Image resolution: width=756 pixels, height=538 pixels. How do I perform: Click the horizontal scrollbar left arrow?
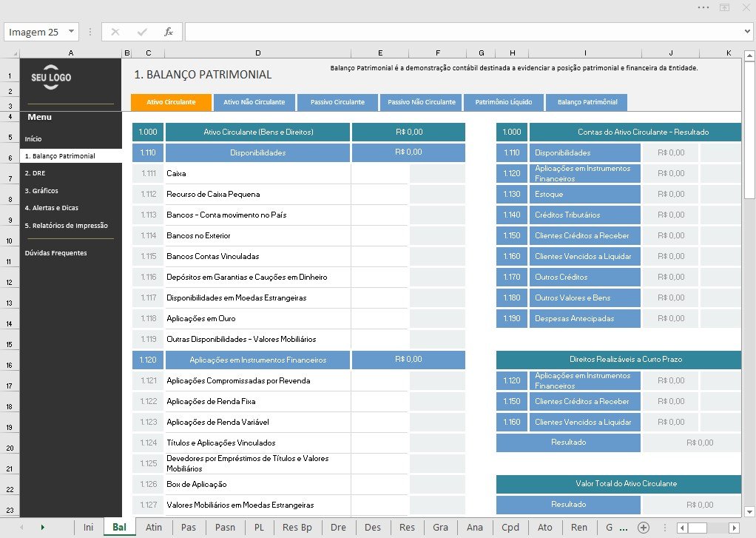pyautogui.click(x=682, y=528)
